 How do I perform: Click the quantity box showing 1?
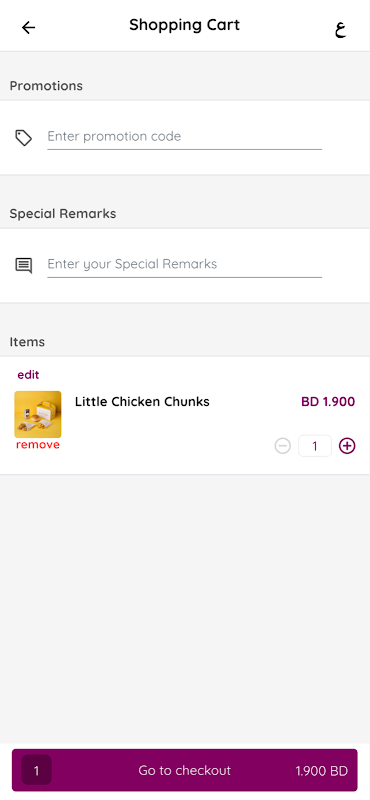315,446
